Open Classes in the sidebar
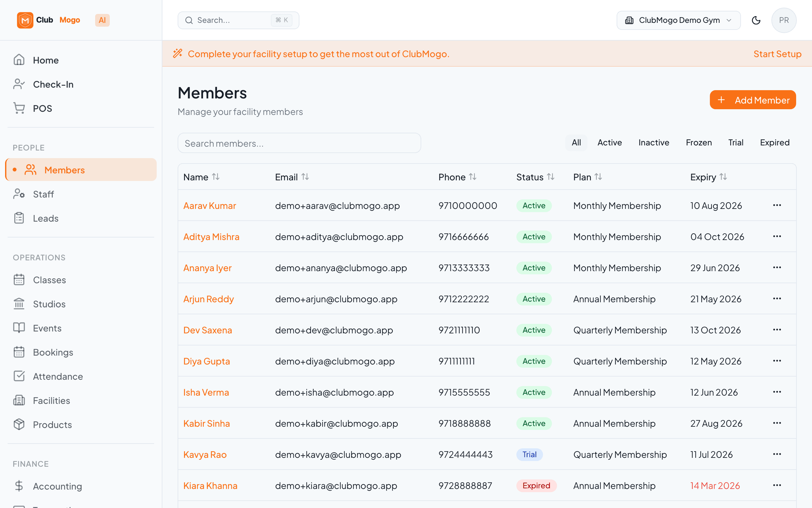 [81, 279]
